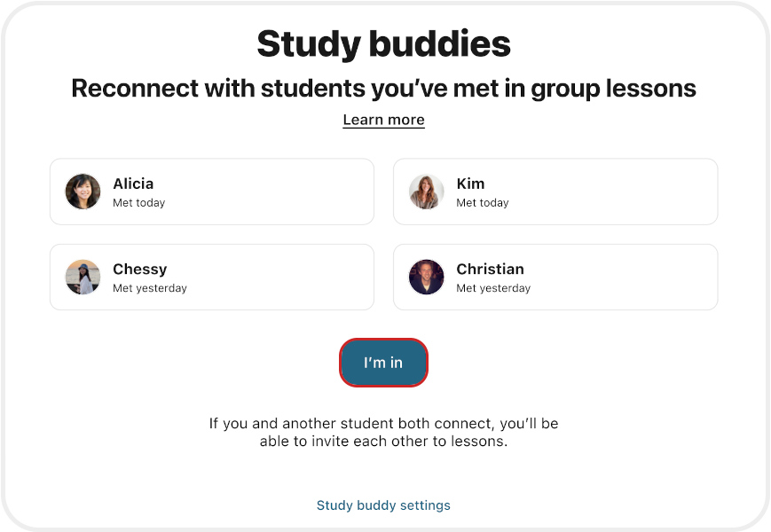Click Kim's profile photo

point(426,192)
